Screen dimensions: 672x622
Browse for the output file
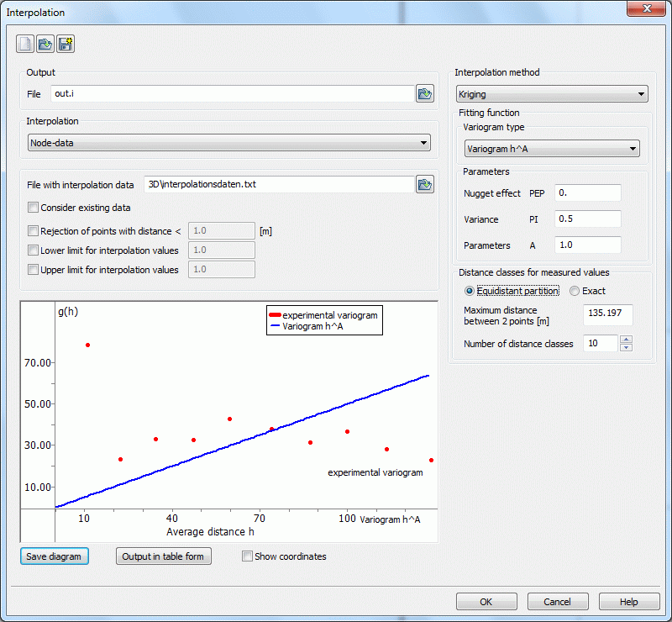[425, 94]
